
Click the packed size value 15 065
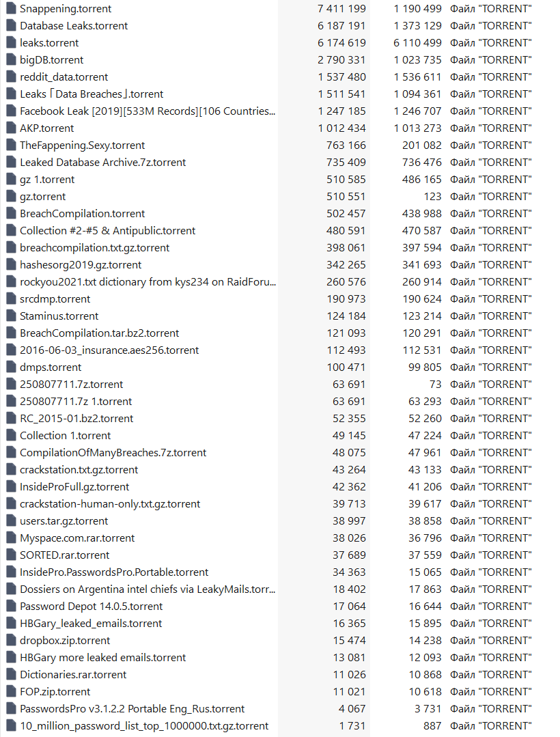(x=425, y=572)
